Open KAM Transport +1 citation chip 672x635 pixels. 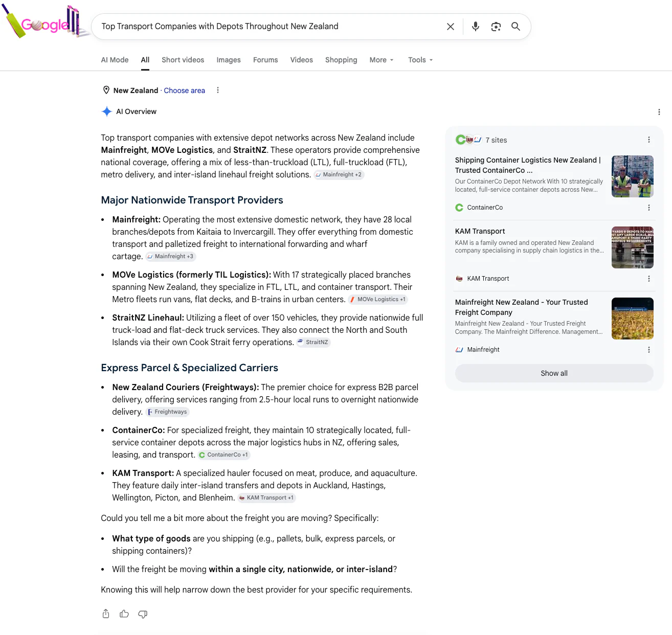point(266,498)
